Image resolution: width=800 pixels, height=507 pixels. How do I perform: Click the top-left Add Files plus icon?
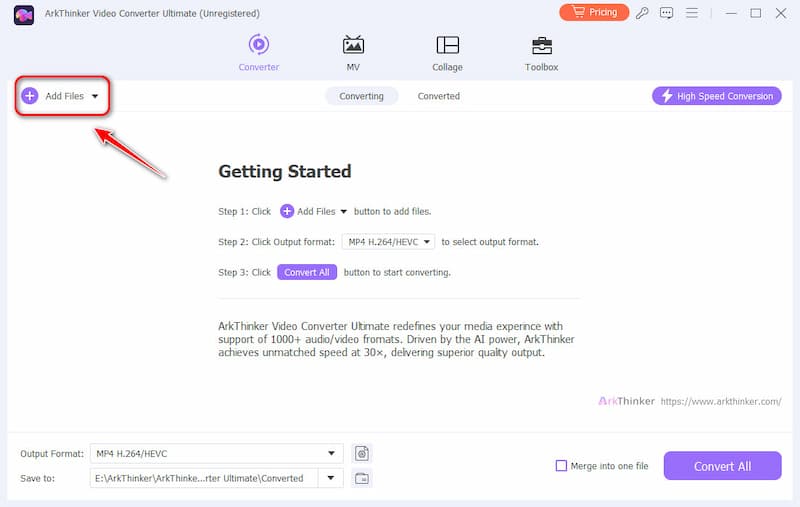(30, 95)
